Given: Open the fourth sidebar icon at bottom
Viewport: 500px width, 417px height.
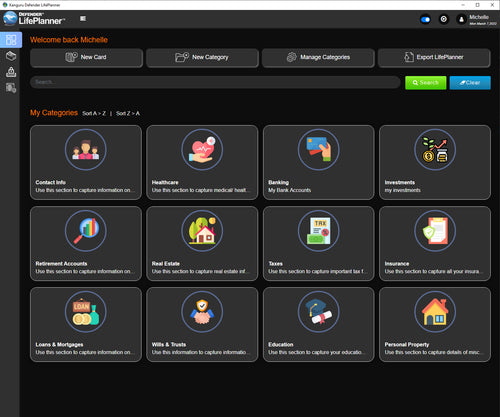Looking at the screenshot, I should [x=11, y=88].
